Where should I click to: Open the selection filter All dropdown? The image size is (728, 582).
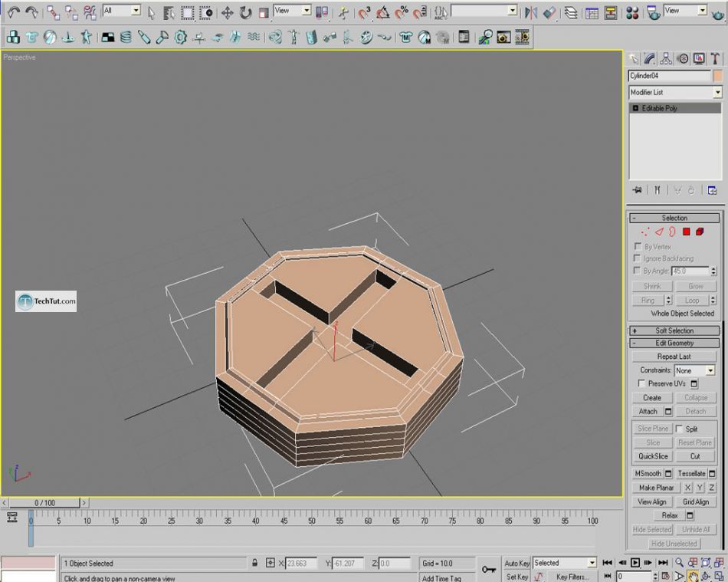click(x=136, y=10)
